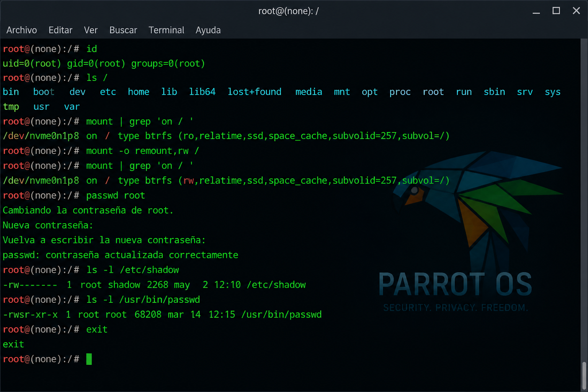Click 'Vuelva a escribir la nueva contraseña:' line
Image resolution: width=588 pixels, height=392 pixels.
[104, 240]
